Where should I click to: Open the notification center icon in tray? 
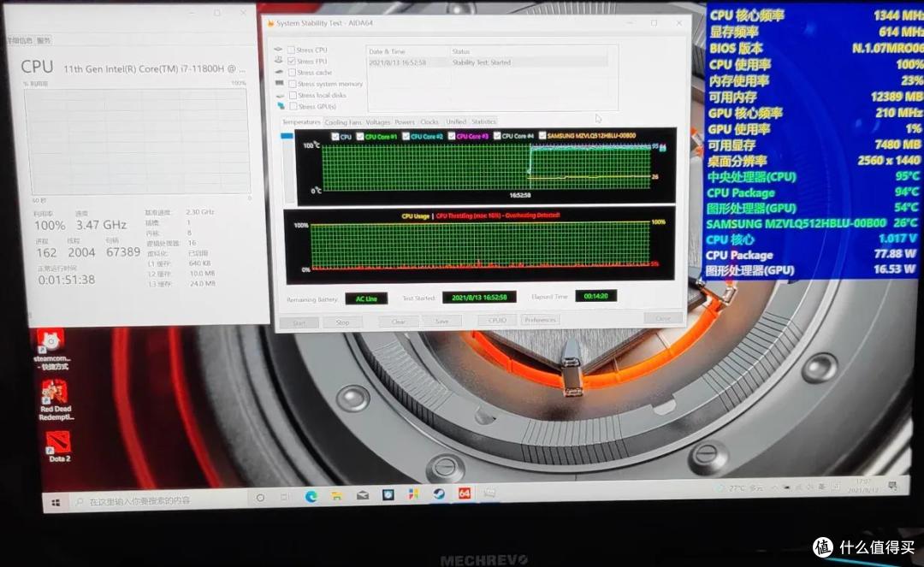[892, 486]
